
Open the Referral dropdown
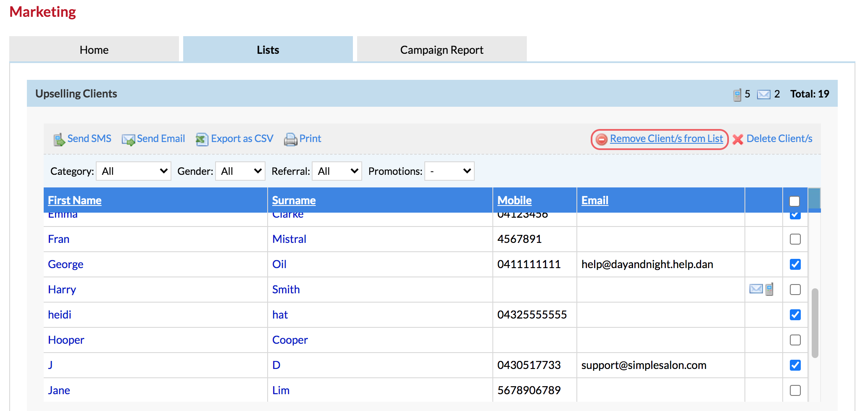(337, 171)
